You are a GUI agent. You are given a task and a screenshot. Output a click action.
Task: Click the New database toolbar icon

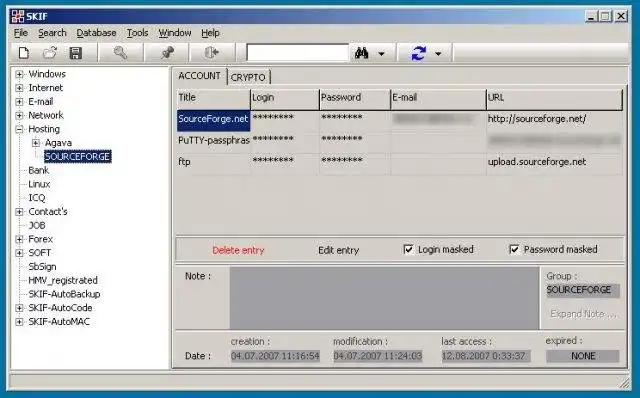(24, 53)
